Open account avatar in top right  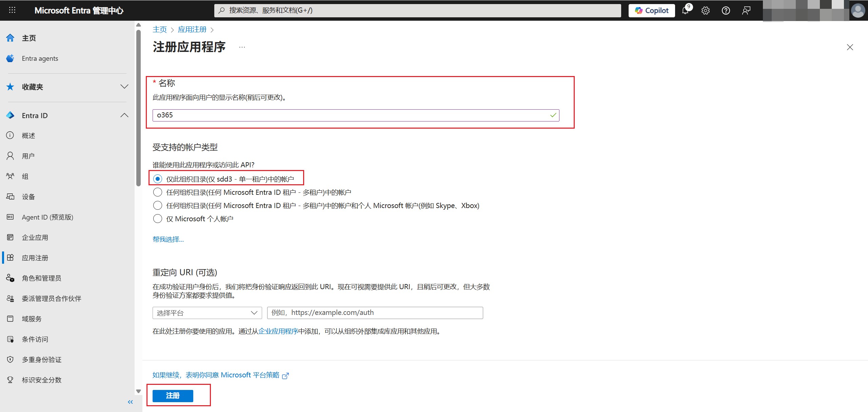(x=858, y=11)
